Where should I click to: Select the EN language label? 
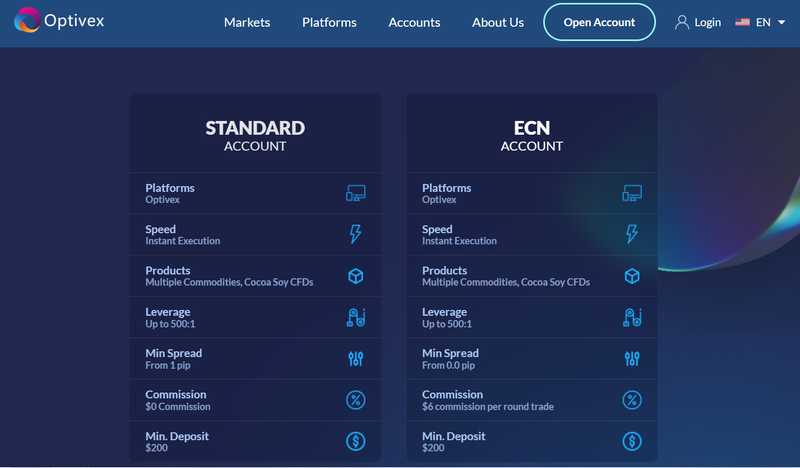click(x=763, y=22)
